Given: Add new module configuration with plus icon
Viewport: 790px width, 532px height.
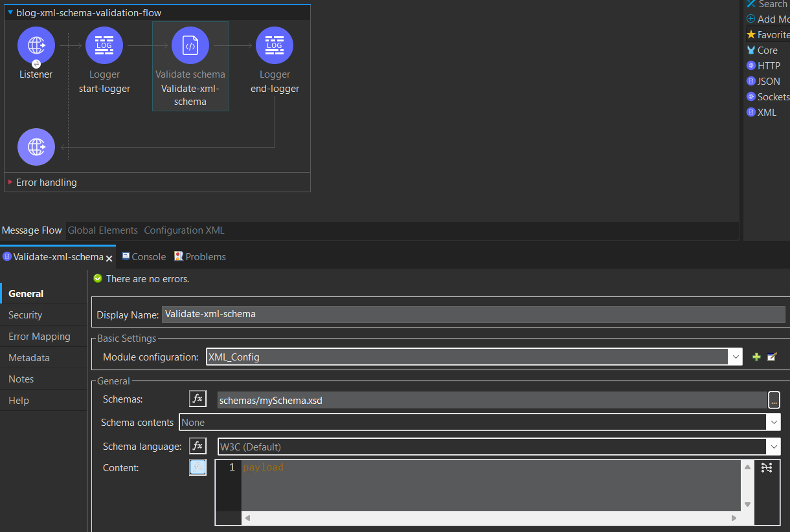Looking at the screenshot, I should tap(756, 357).
